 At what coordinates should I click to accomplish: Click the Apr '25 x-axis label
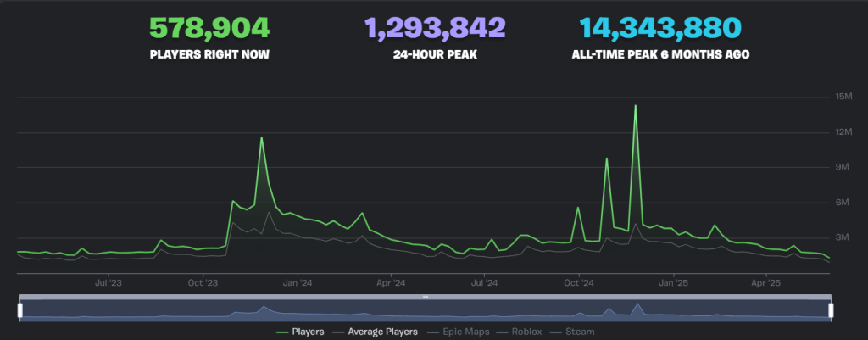(766, 283)
